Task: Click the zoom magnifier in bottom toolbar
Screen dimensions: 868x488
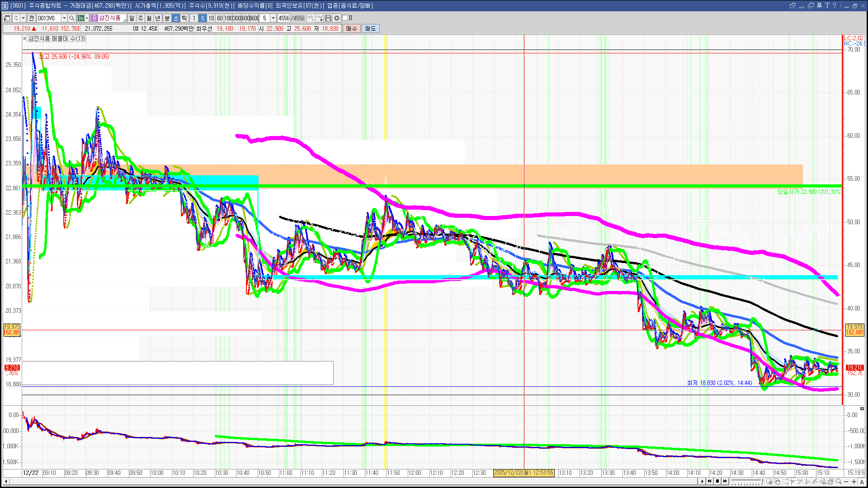Action: coord(838,482)
